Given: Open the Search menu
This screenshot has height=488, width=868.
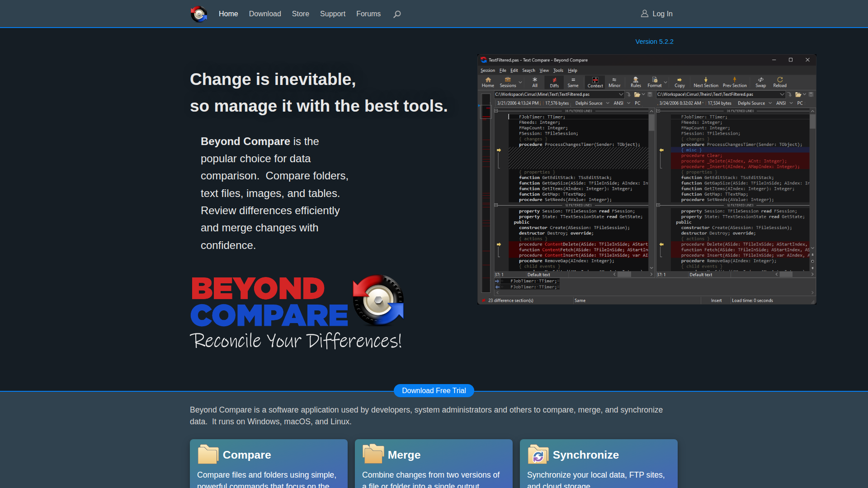Looking at the screenshot, I should coord(528,70).
